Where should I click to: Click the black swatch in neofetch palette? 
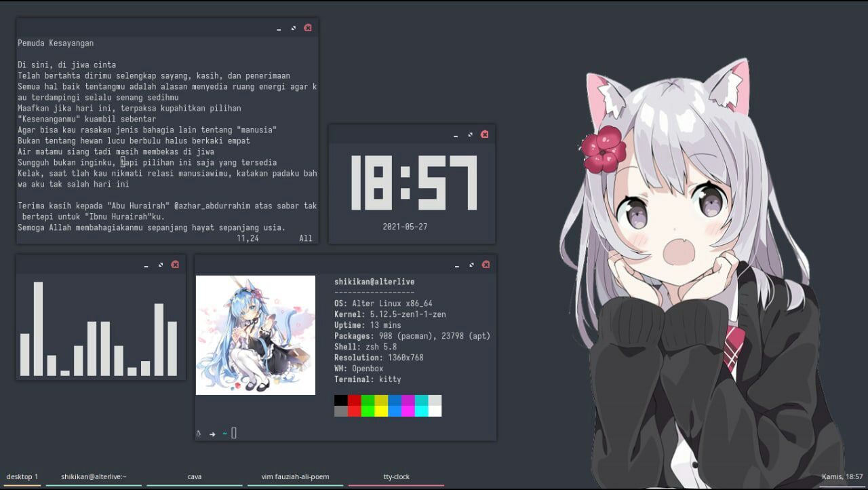coord(341,400)
